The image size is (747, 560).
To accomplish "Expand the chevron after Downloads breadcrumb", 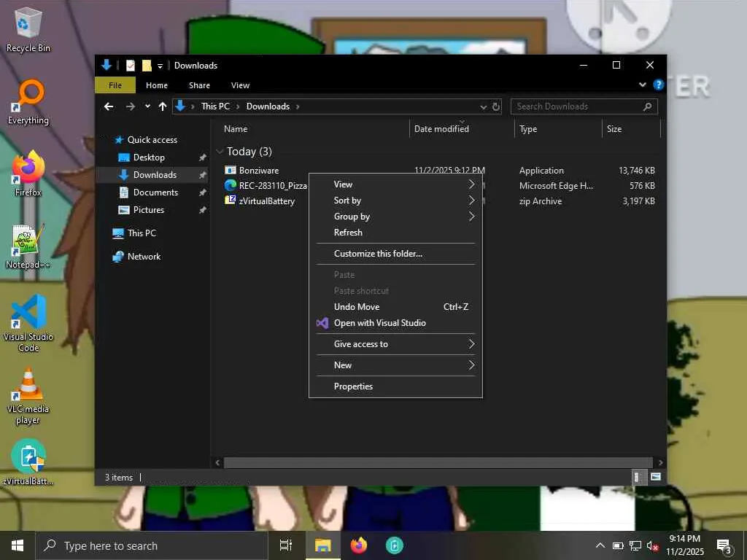I will (x=298, y=106).
